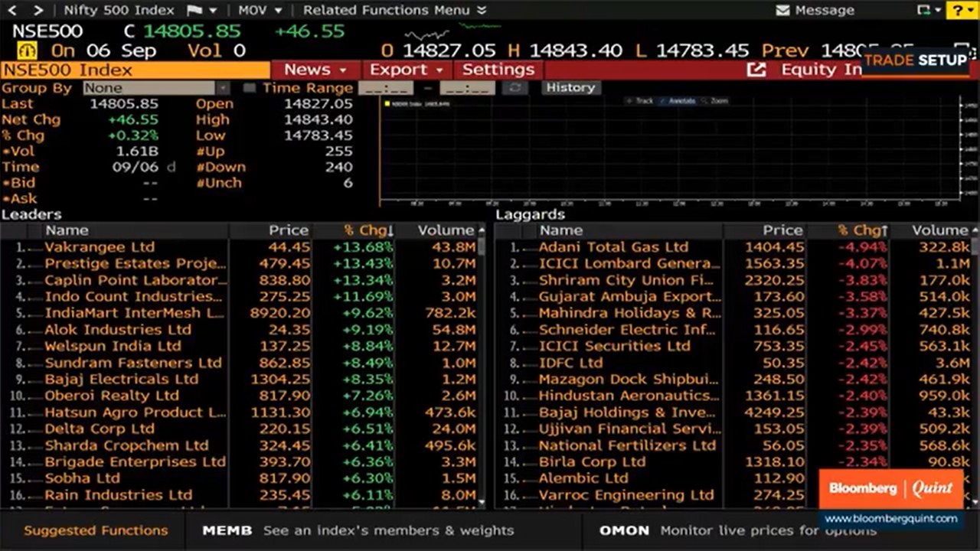Open the Message envelope icon

[x=782, y=10]
